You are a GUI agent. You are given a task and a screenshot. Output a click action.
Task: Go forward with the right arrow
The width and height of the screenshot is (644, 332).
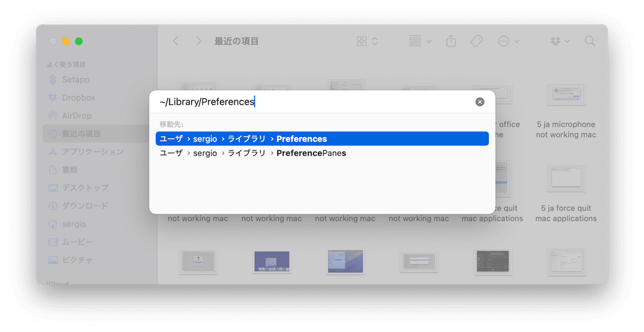click(199, 41)
